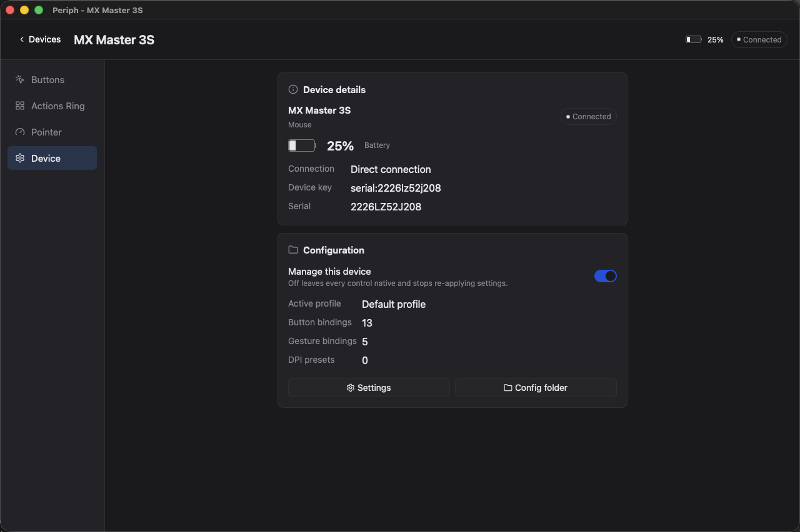Click the Device gear icon in sidebar

coord(20,159)
